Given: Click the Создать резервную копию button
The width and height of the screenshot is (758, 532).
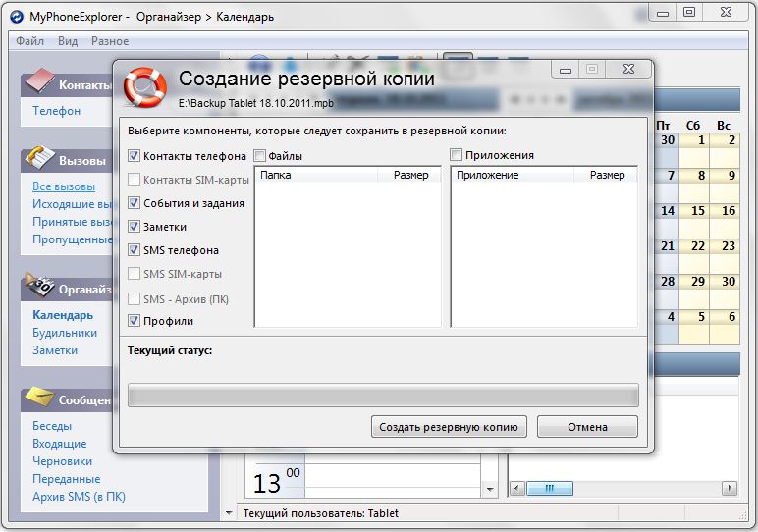Looking at the screenshot, I should pyautogui.click(x=449, y=427).
